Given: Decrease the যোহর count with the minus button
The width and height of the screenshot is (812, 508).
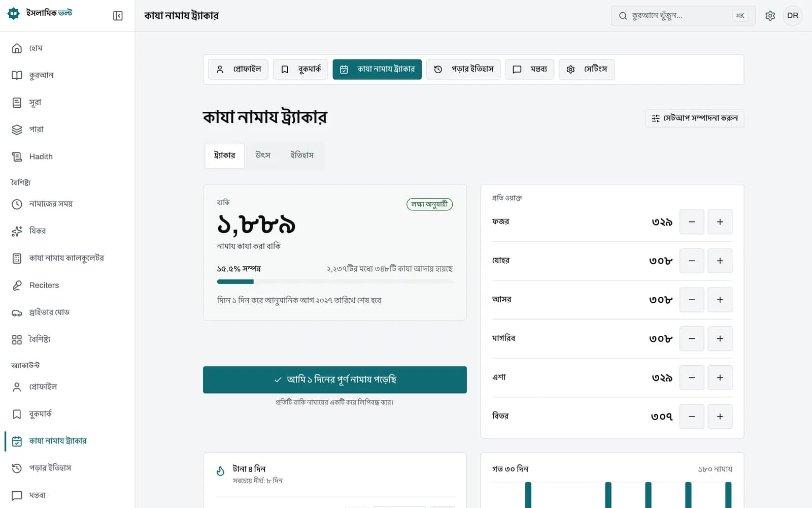Looking at the screenshot, I should click(x=692, y=261).
